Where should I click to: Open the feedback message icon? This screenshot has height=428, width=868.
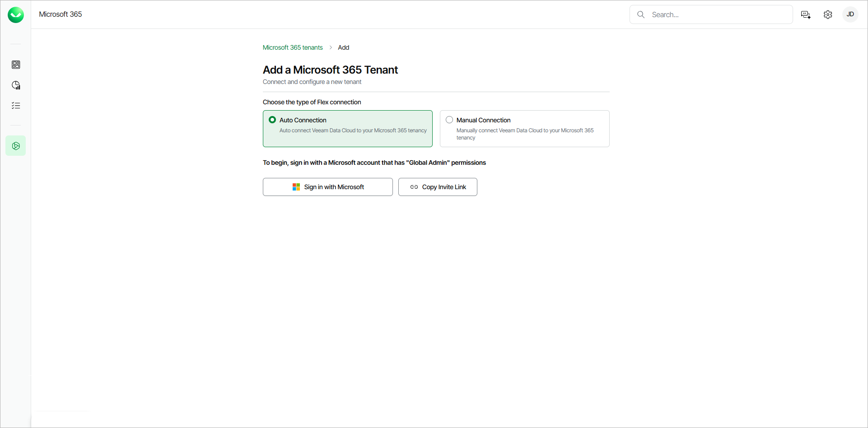(806, 14)
